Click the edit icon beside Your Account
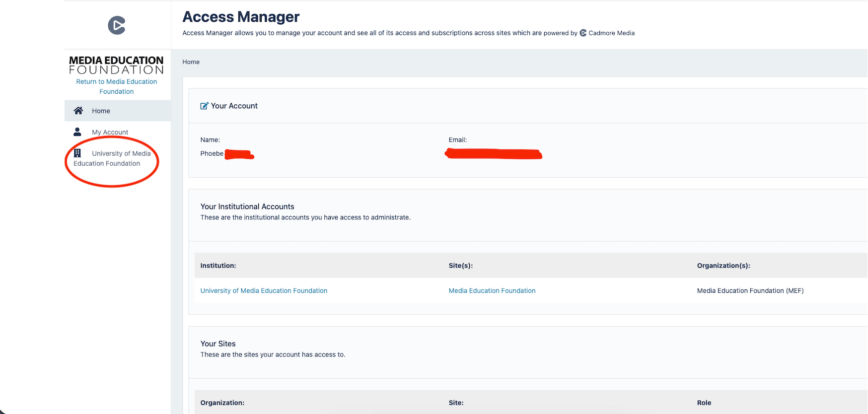Image resolution: width=868 pixels, height=414 pixels. (204, 106)
